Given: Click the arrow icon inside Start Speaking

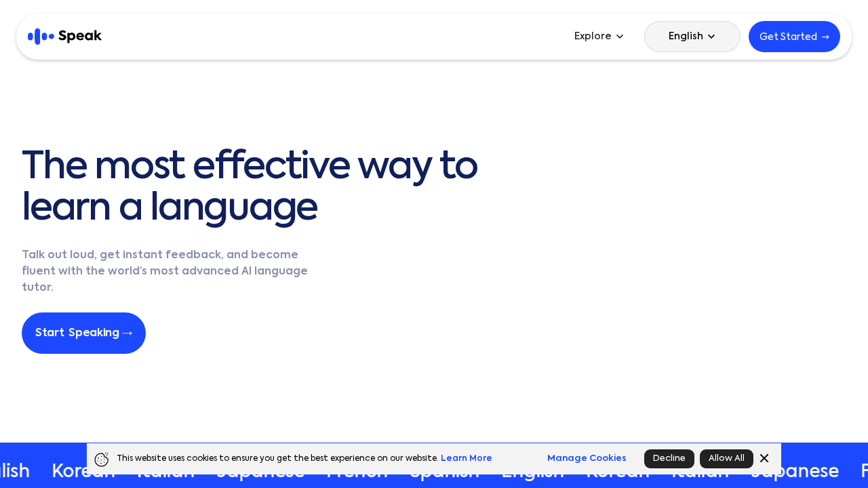Looking at the screenshot, I should (128, 332).
